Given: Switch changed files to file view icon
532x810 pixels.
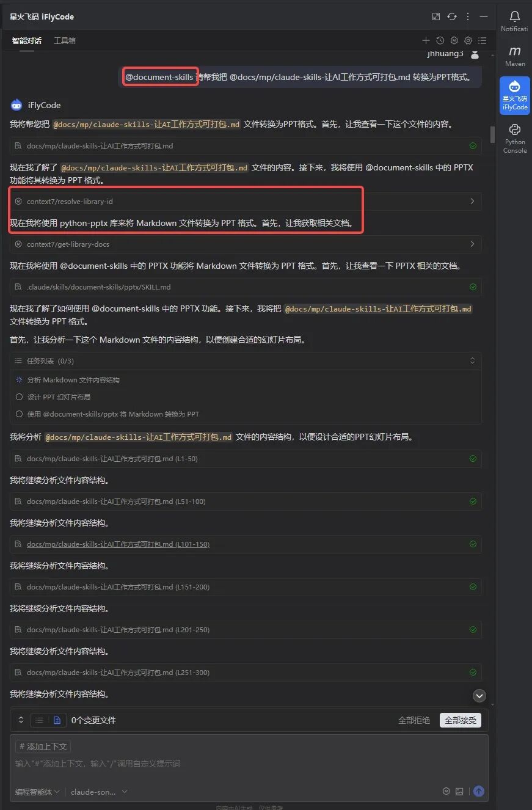Looking at the screenshot, I should tap(57, 720).
